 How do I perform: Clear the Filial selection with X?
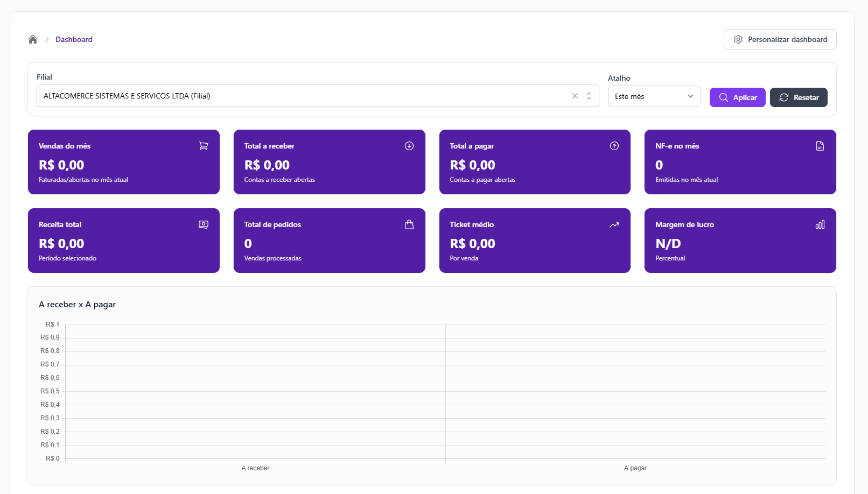[575, 96]
